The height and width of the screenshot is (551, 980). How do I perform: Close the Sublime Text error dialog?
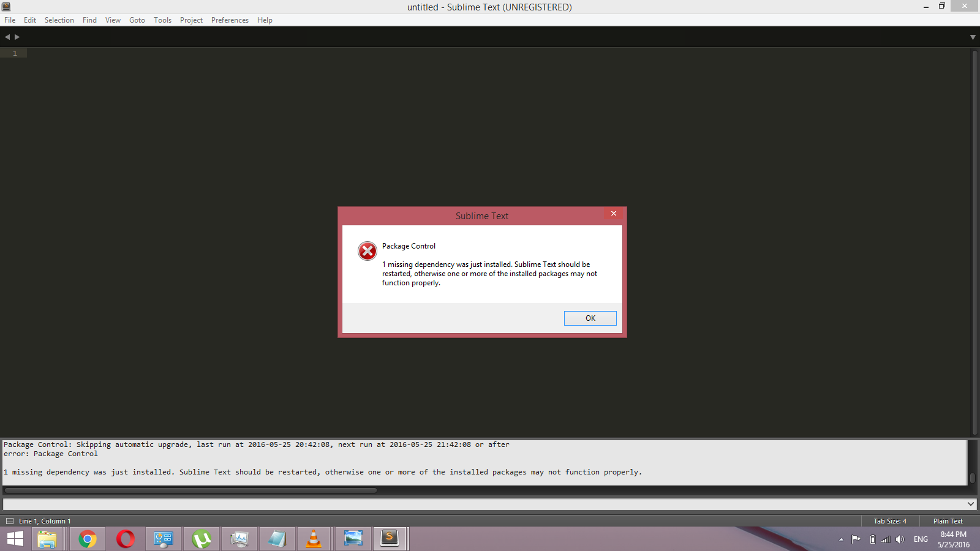(x=613, y=214)
